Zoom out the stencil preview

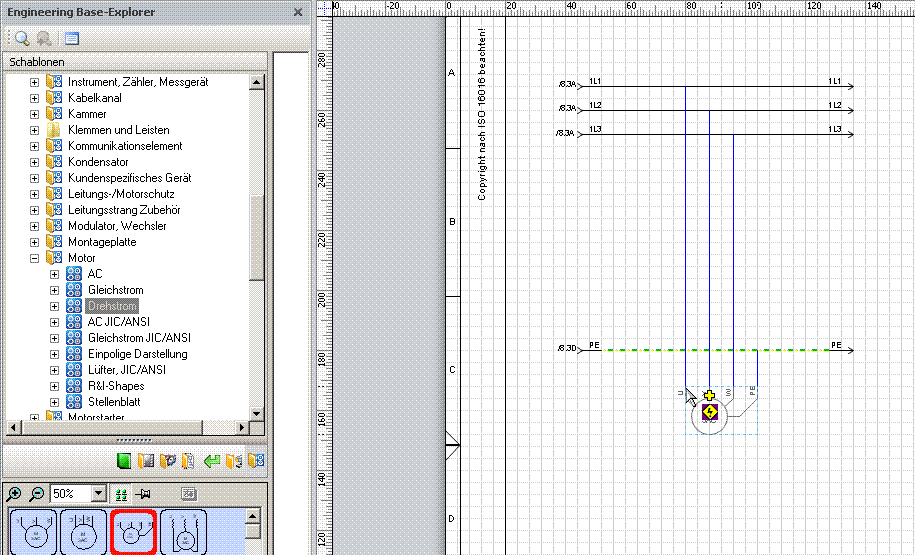click(36, 494)
